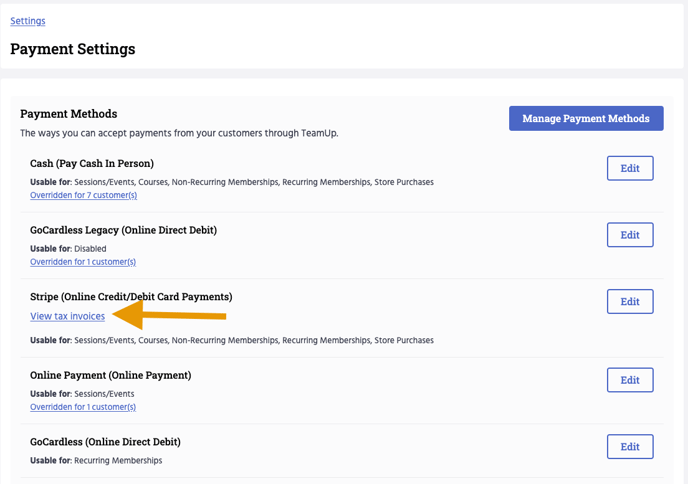688x484 pixels.
Task: Click the Payment Methods section heading
Action: click(x=68, y=114)
